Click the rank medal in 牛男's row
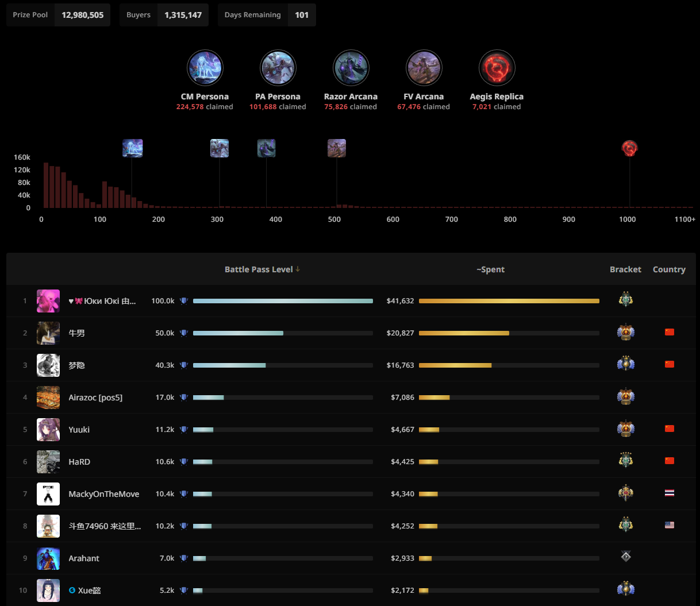Screen dimensions: 700x606 pyautogui.click(x=626, y=332)
